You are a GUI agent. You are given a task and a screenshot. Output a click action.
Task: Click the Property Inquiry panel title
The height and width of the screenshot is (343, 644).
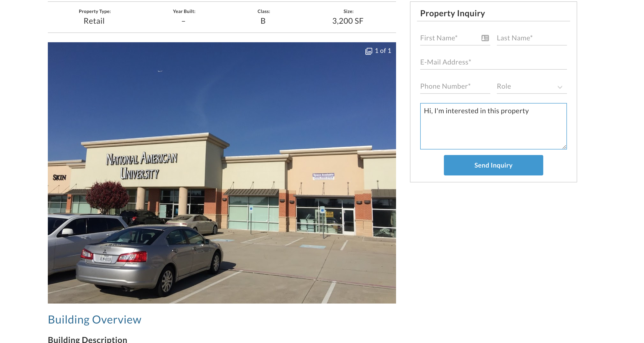pyautogui.click(x=452, y=13)
